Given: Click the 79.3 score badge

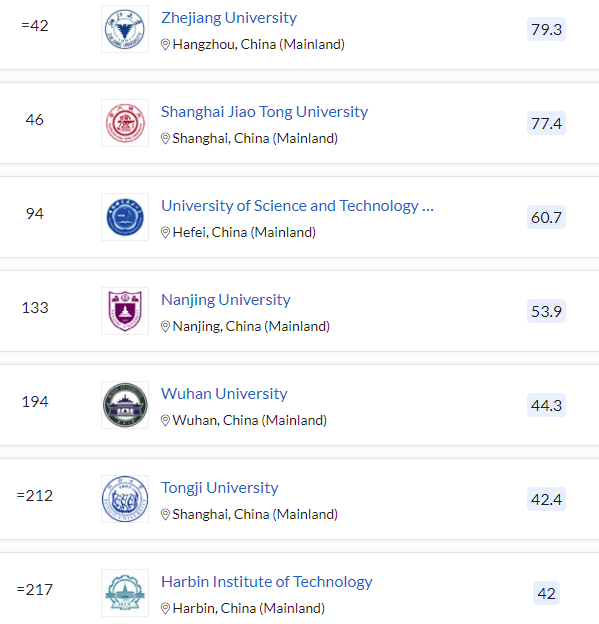Looking at the screenshot, I should pyautogui.click(x=546, y=29).
